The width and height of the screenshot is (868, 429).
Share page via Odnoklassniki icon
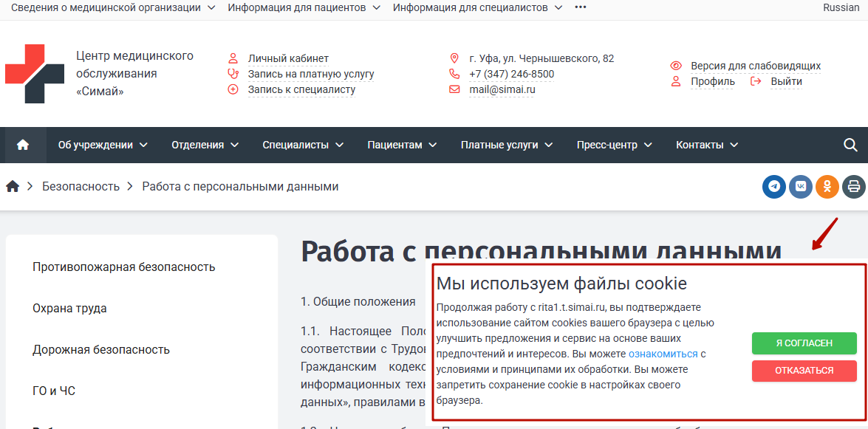(827, 187)
